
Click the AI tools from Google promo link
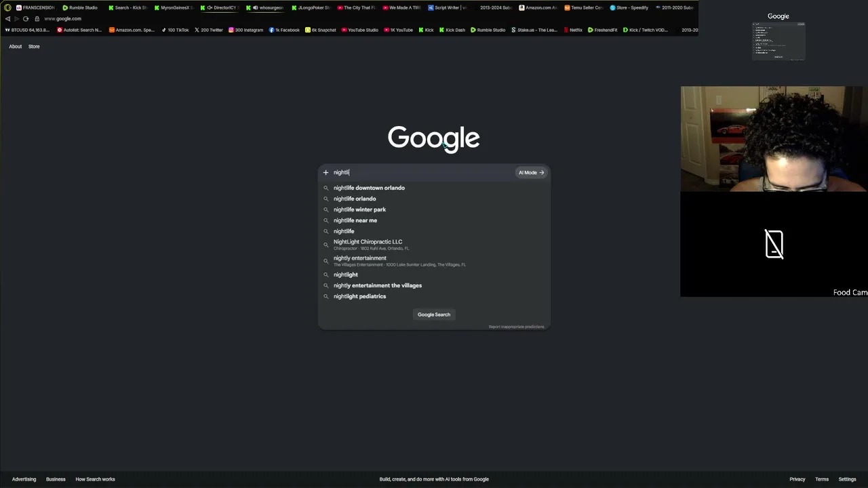(434, 479)
